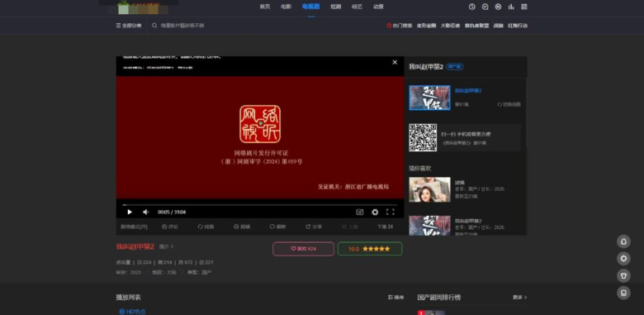Open the nav tab between 电视剧 and 综艺
Image resolution: width=644 pixels, height=315 pixels.
click(x=335, y=7)
